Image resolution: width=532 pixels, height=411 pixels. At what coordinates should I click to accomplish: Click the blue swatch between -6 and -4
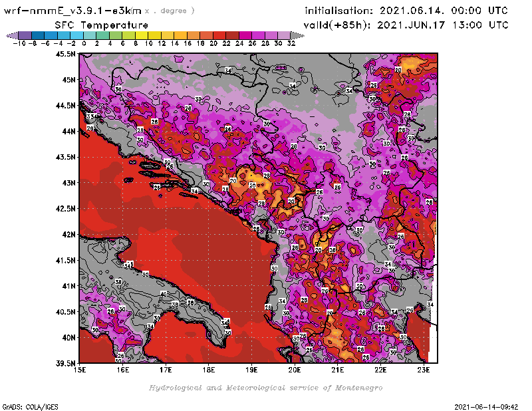point(51,35)
